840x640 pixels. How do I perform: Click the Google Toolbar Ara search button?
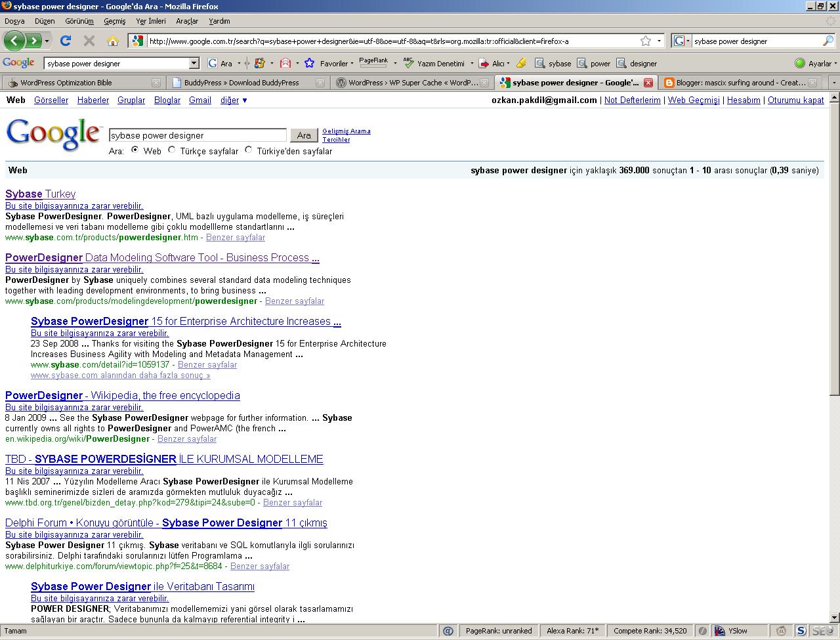click(x=220, y=64)
